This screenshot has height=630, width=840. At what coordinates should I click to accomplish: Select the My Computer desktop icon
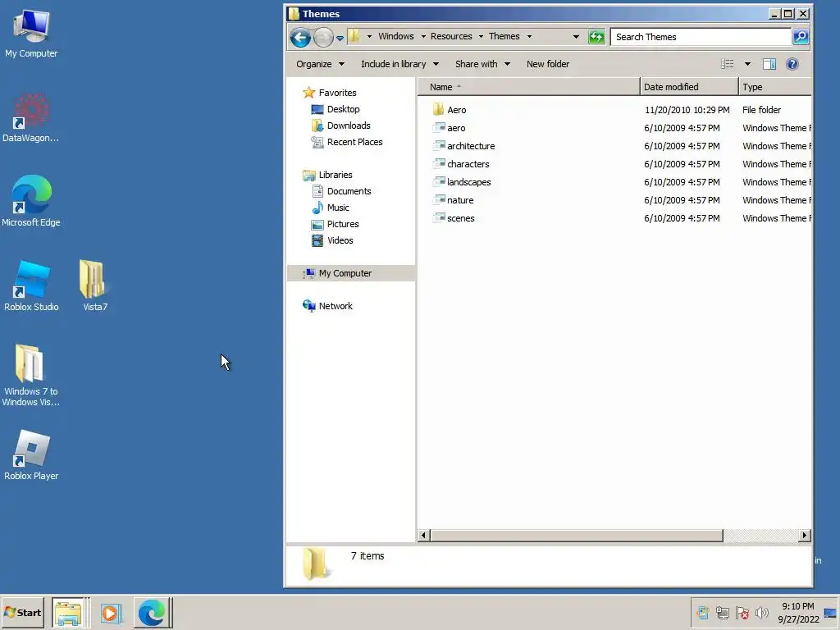pyautogui.click(x=31, y=34)
